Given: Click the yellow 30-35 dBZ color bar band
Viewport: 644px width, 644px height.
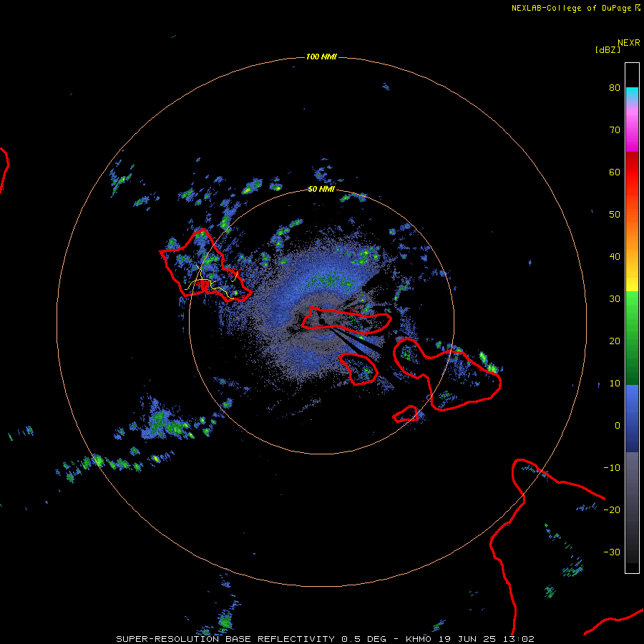Looking at the screenshot, I should [632, 283].
